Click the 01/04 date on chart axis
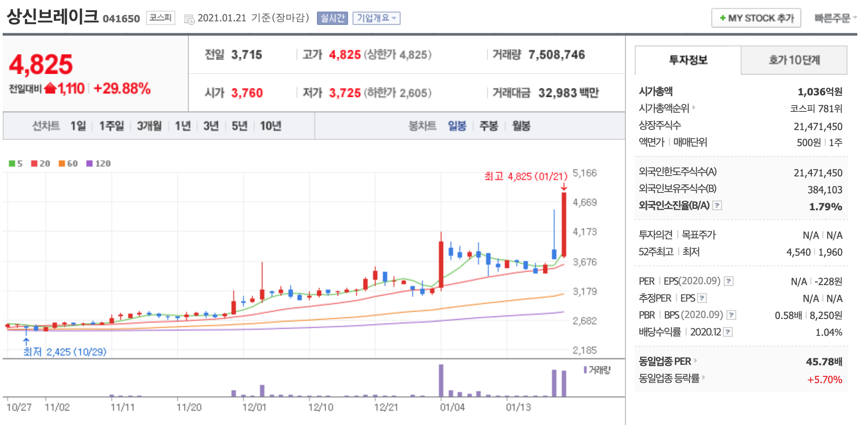 click(x=452, y=407)
